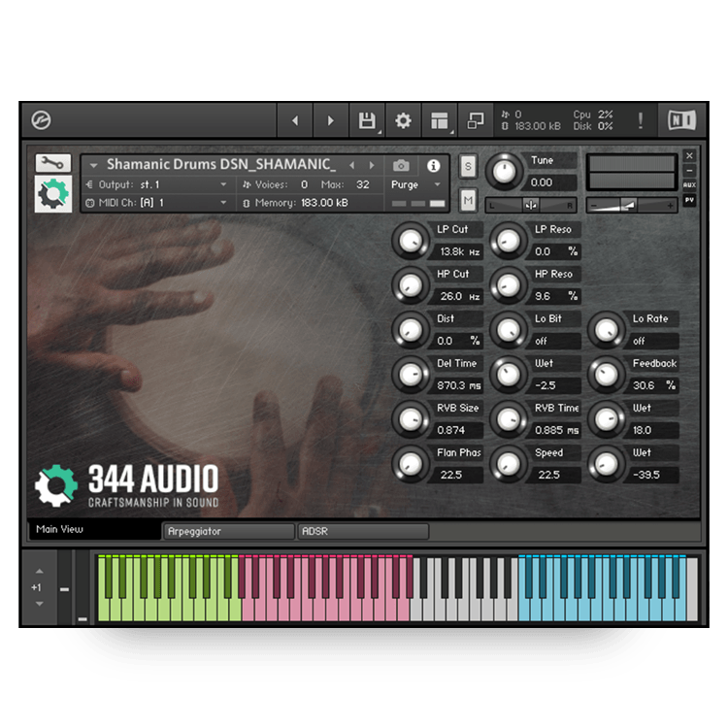728x728 pixels.
Task: Solo the instrument with S button
Action: pos(468,166)
